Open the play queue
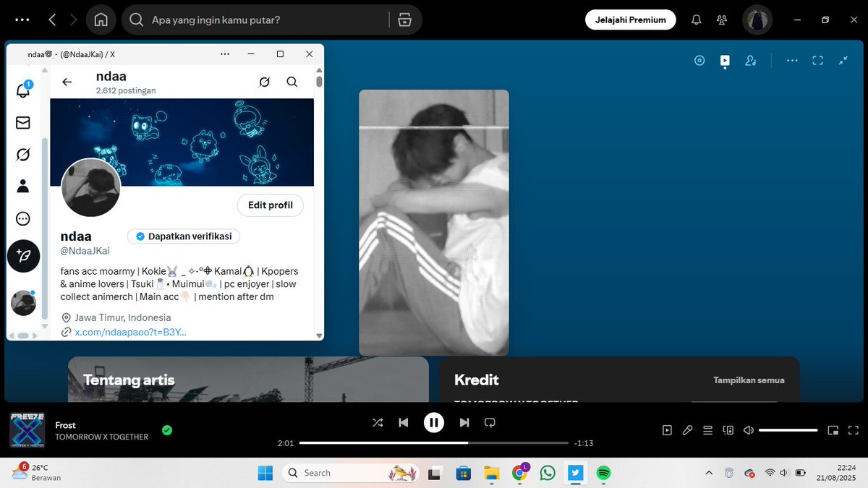Screen dimensions: 868x488 click(708, 430)
